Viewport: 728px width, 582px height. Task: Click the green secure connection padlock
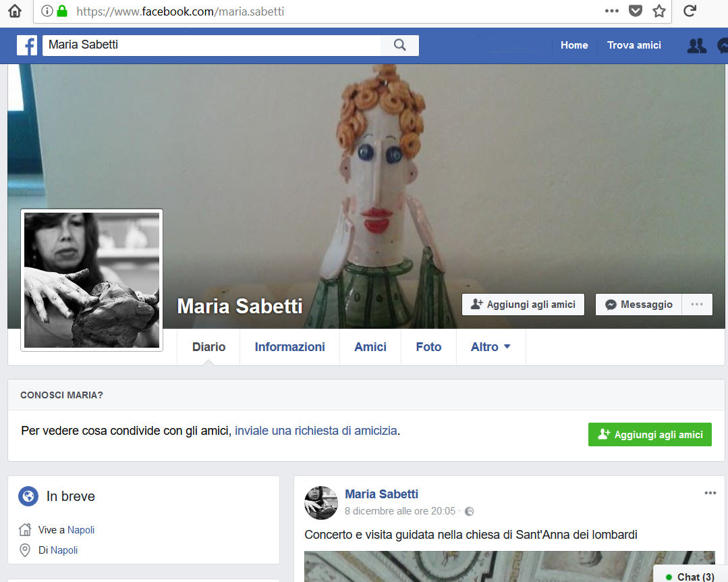(x=62, y=11)
